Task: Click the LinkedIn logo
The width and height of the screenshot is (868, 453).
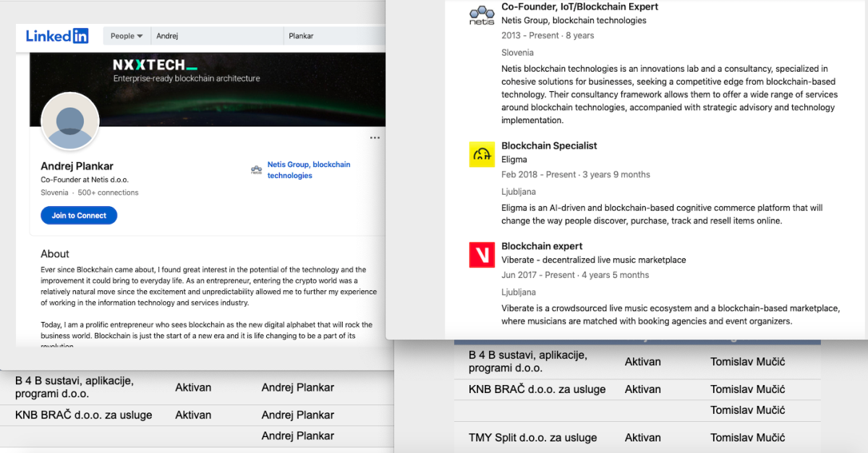Action: coord(57,35)
